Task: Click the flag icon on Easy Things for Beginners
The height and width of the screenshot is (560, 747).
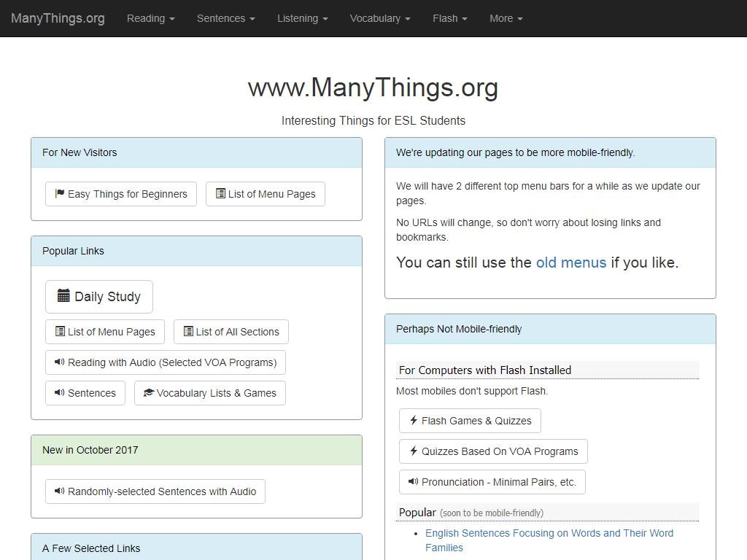Action: 60,193
